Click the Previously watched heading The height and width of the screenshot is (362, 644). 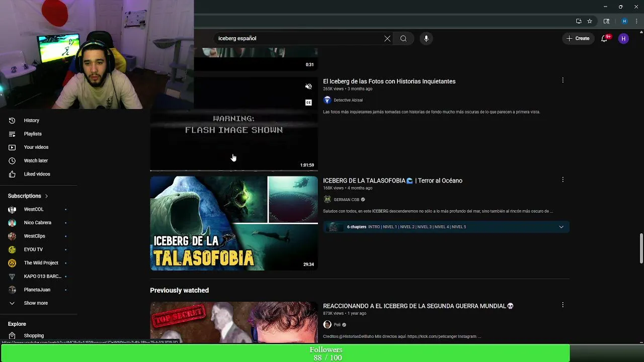(179, 290)
